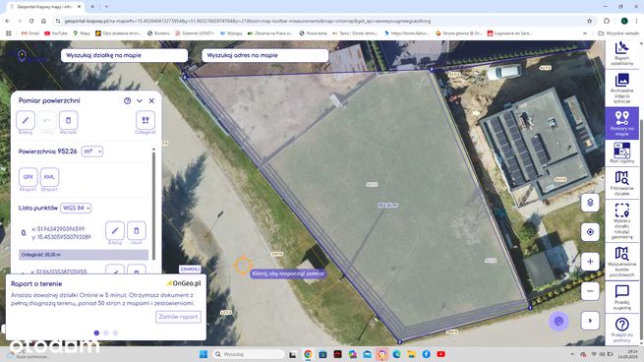Close the Pomiar powierzchni panel
The height and width of the screenshot is (362, 644).
(x=151, y=100)
